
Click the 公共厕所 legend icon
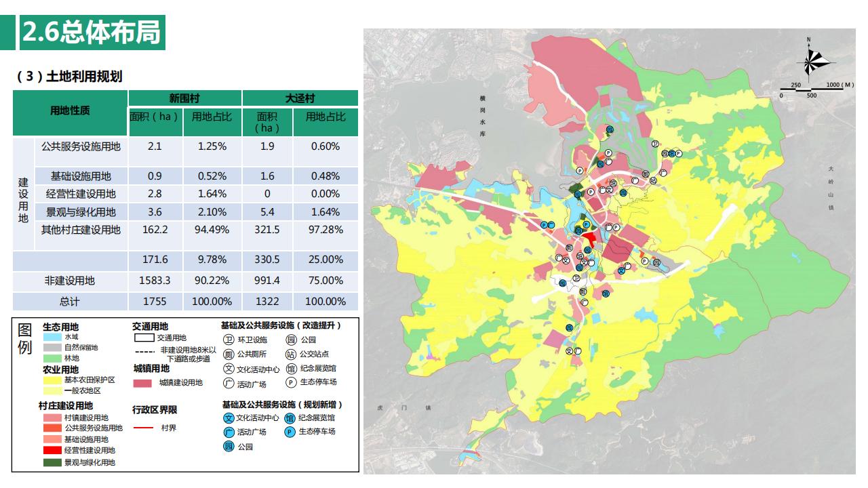click(229, 354)
